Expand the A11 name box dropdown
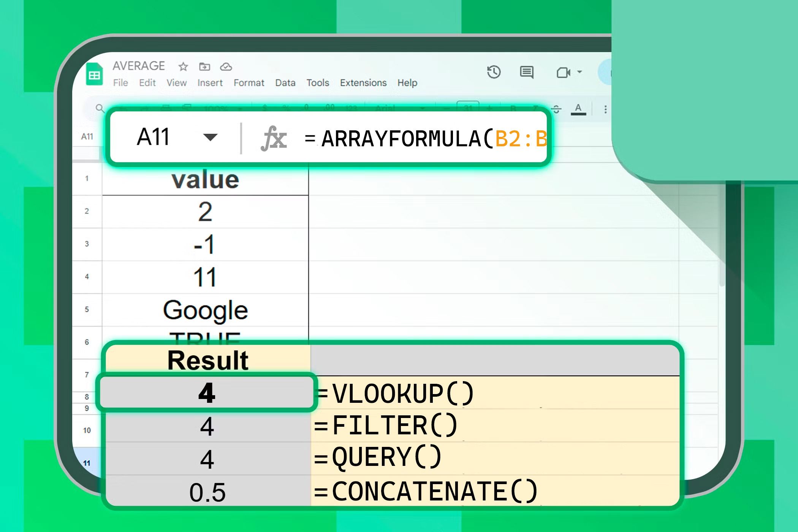 210,137
